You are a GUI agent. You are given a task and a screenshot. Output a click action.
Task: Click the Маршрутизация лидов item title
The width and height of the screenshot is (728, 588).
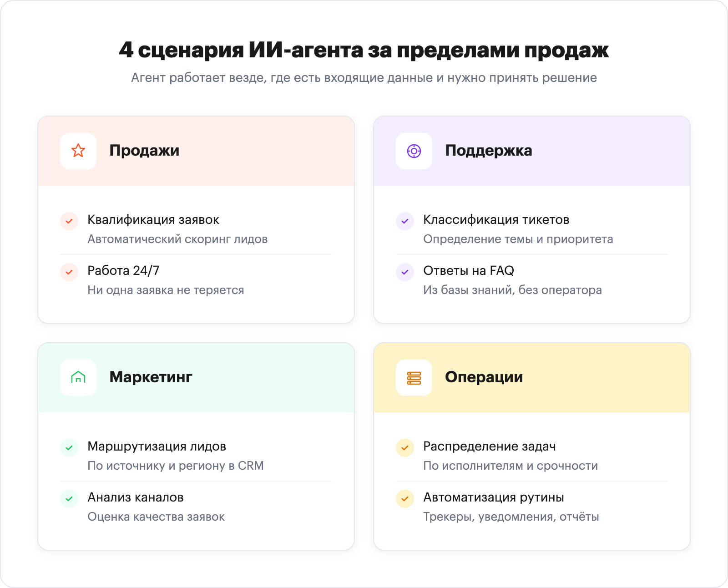(157, 446)
